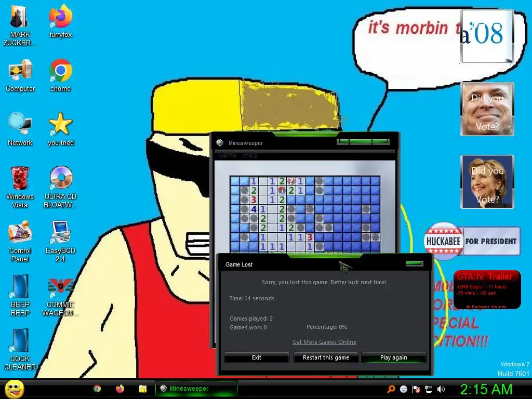Launch the COMMIE WAGEGU... shortcut
532x399 pixels.
click(60, 297)
